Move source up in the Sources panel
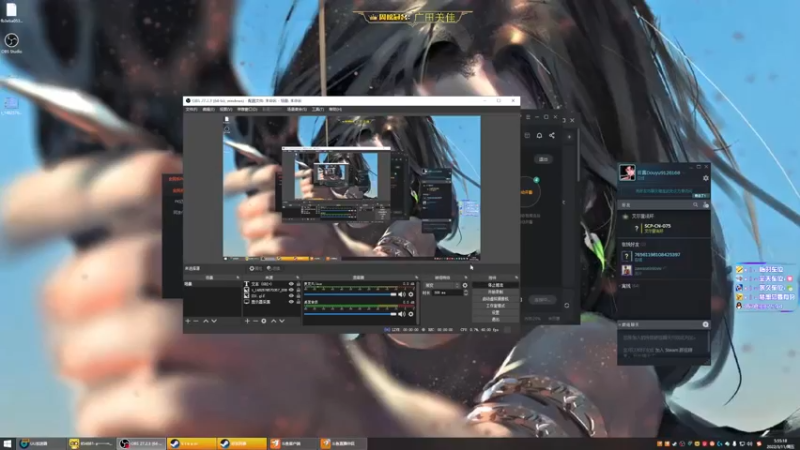This screenshot has width=800, height=450. (x=273, y=321)
